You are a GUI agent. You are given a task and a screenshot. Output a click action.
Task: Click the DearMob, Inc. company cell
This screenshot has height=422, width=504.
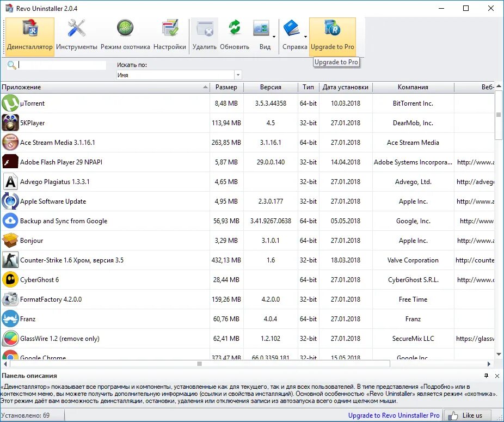click(413, 123)
